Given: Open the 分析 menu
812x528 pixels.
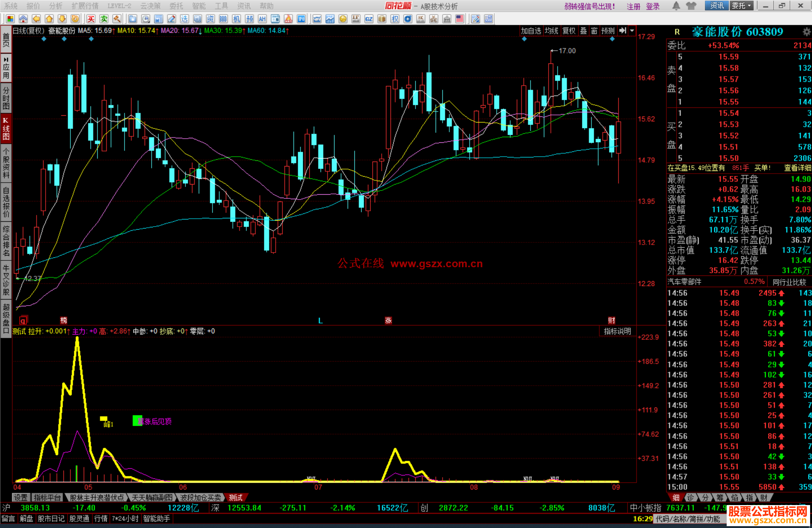Looking at the screenshot, I should click(x=56, y=6).
